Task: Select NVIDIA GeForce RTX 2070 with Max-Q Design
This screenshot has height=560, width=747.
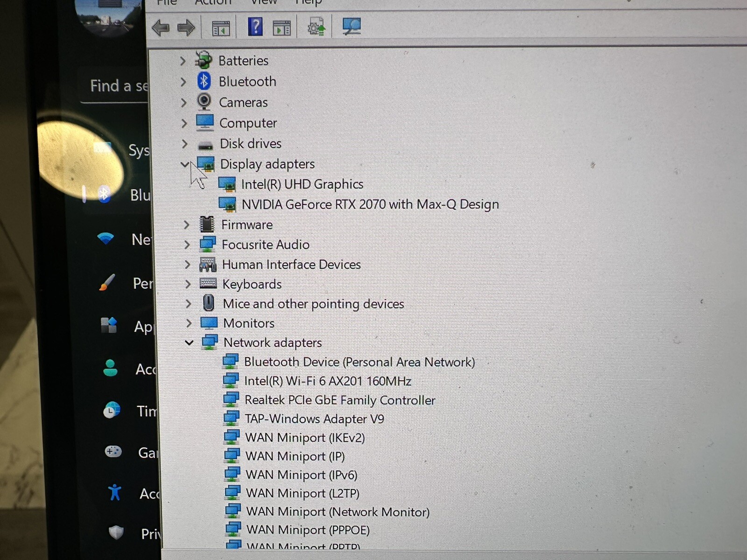Action: pos(370,204)
